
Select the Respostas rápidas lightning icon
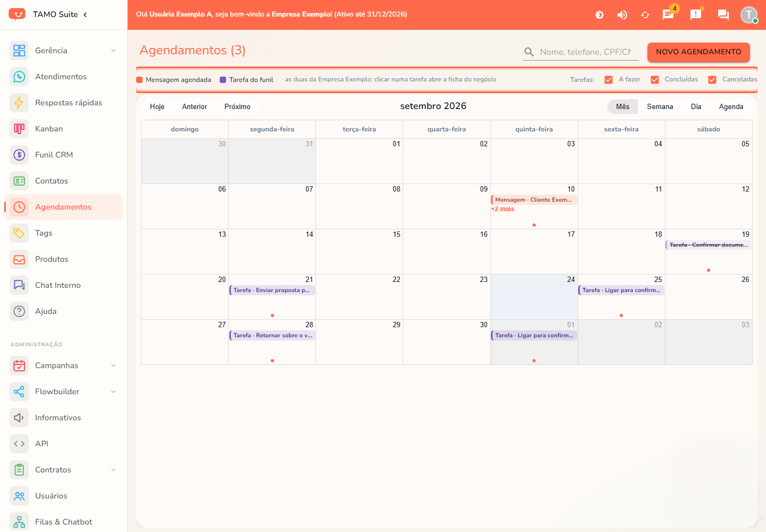[19, 103]
